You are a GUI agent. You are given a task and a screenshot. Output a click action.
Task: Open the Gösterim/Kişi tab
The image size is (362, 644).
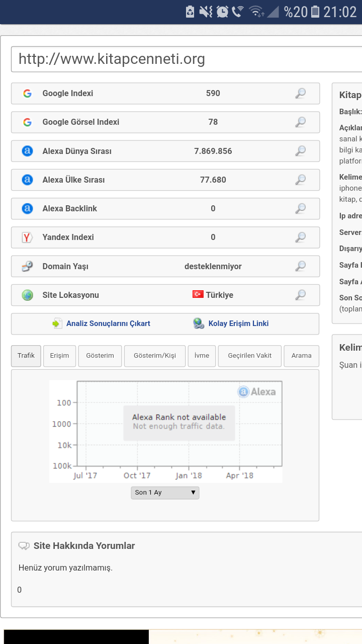tap(155, 356)
